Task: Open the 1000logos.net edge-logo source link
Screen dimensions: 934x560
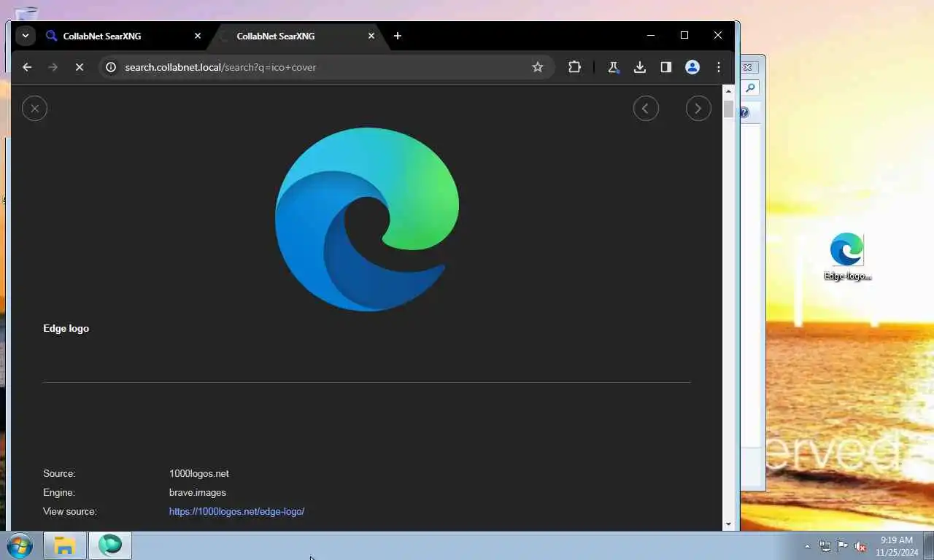Action: 236,512
